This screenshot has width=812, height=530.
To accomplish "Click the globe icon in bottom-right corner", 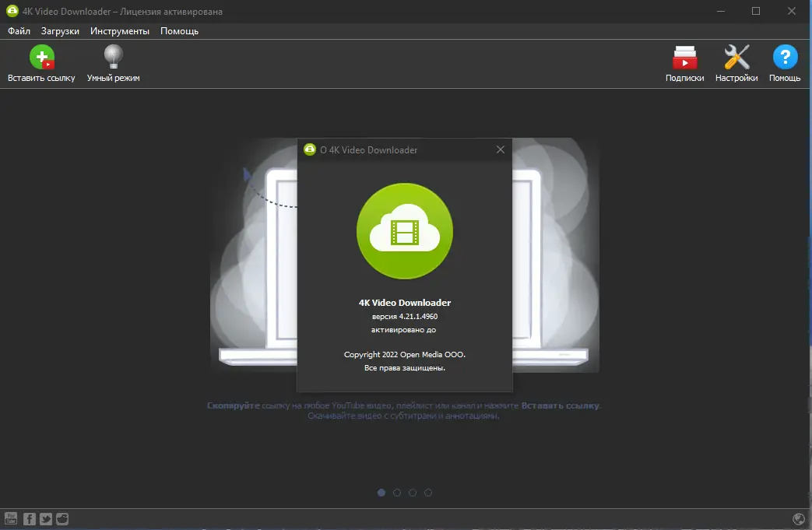I will click(x=799, y=518).
